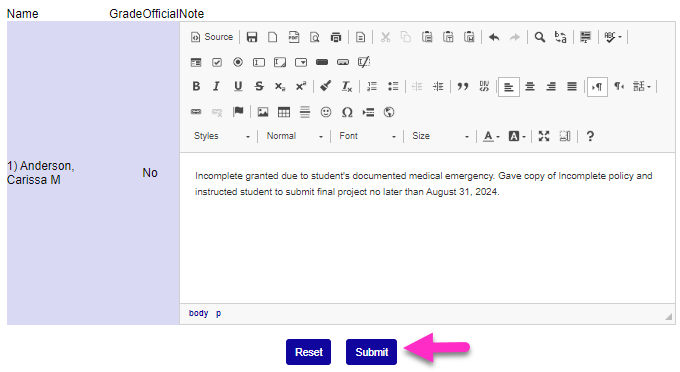
Task: Toggle Superscript formatting
Action: [301, 87]
